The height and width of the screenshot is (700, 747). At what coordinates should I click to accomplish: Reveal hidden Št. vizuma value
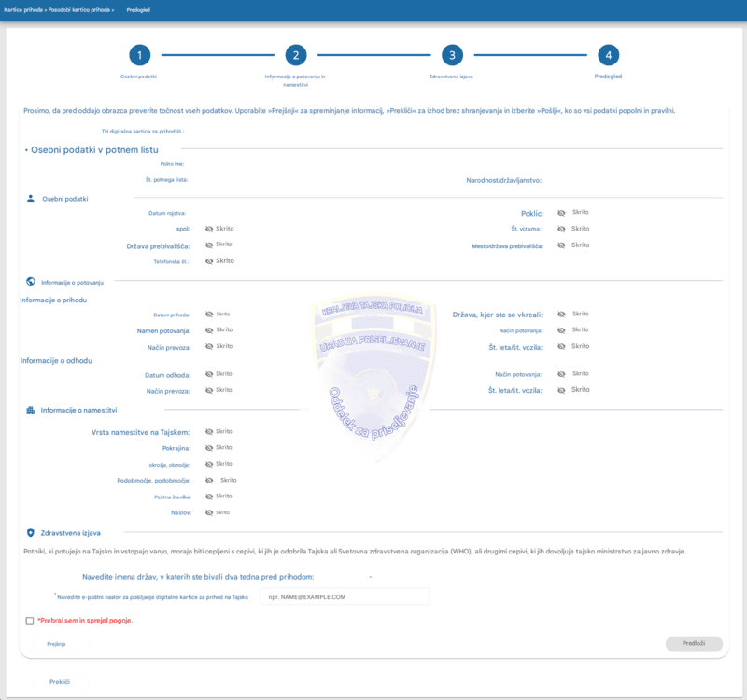click(x=561, y=229)
